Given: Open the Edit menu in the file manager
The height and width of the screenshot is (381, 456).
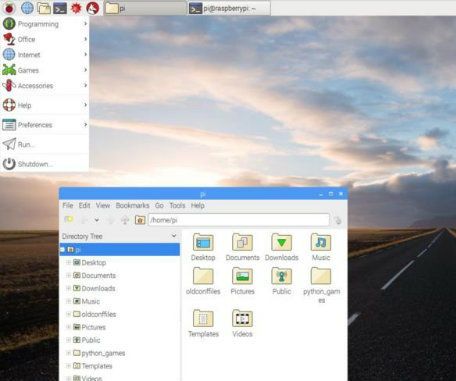Looking at the screenshot, I should coord(84,205).
